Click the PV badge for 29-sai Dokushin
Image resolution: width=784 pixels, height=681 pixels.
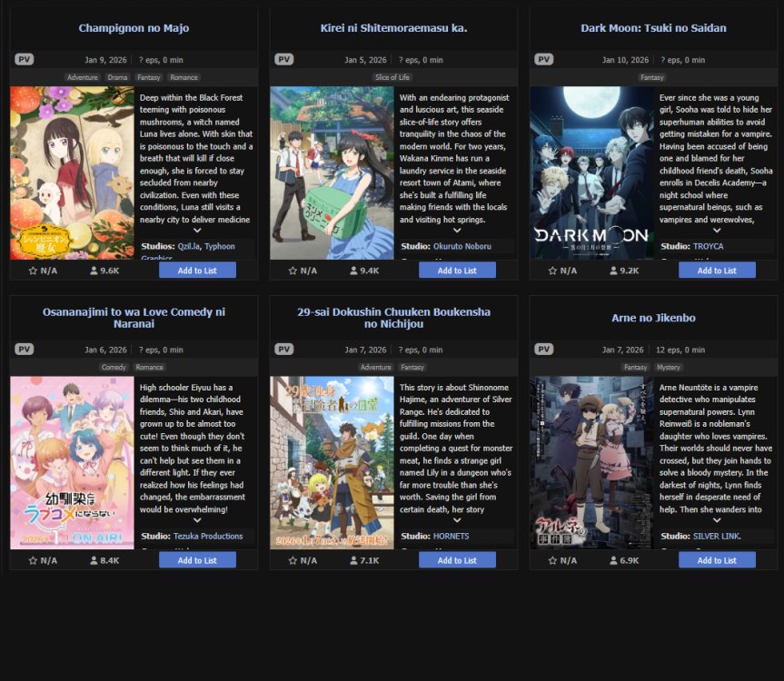coord(284,350)
